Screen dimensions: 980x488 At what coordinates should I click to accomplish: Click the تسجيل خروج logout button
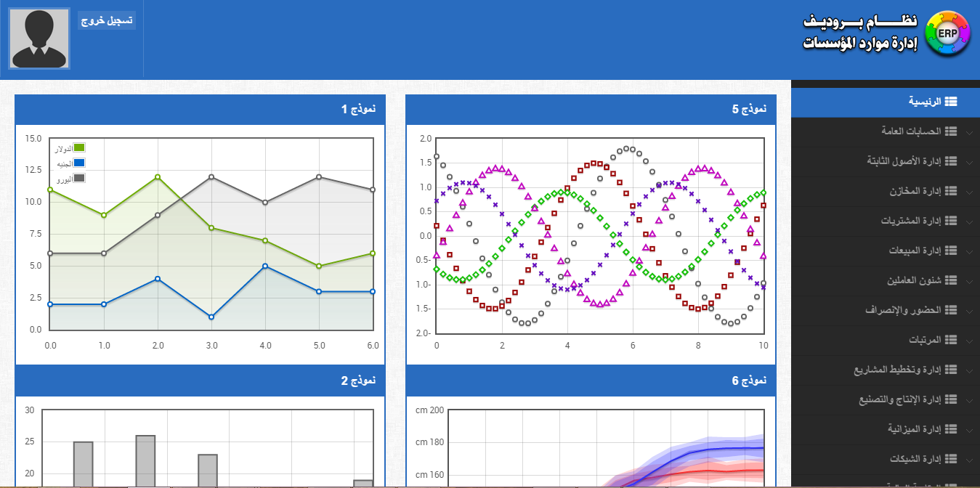pos(107,20)
